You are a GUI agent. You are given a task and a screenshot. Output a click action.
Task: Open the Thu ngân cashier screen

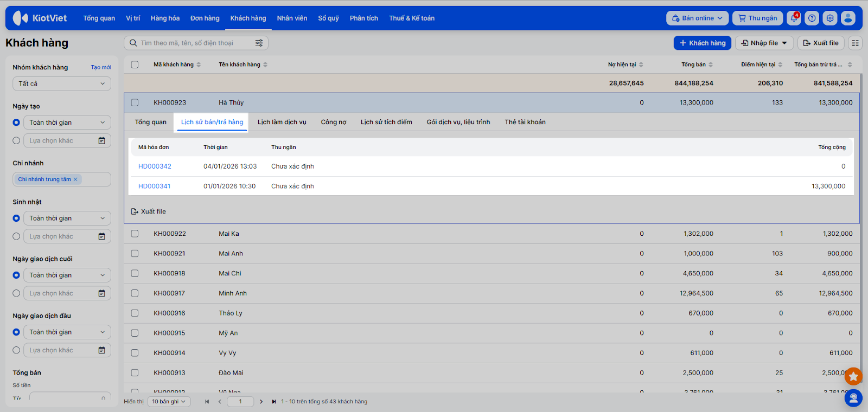tap(758, 18)
